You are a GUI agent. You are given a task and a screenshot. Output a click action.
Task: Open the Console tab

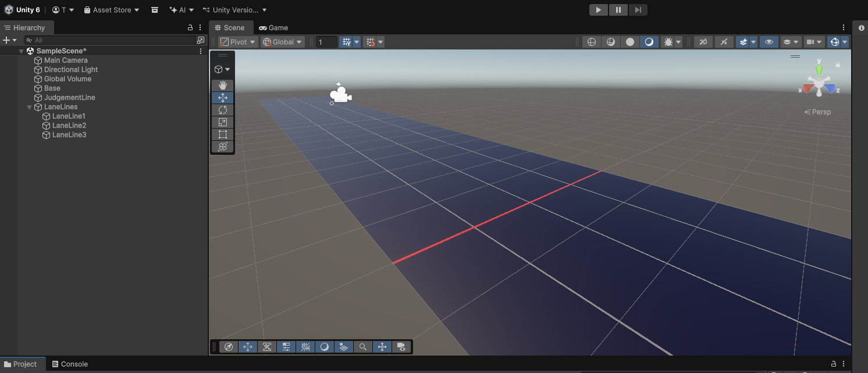[70, 364]
